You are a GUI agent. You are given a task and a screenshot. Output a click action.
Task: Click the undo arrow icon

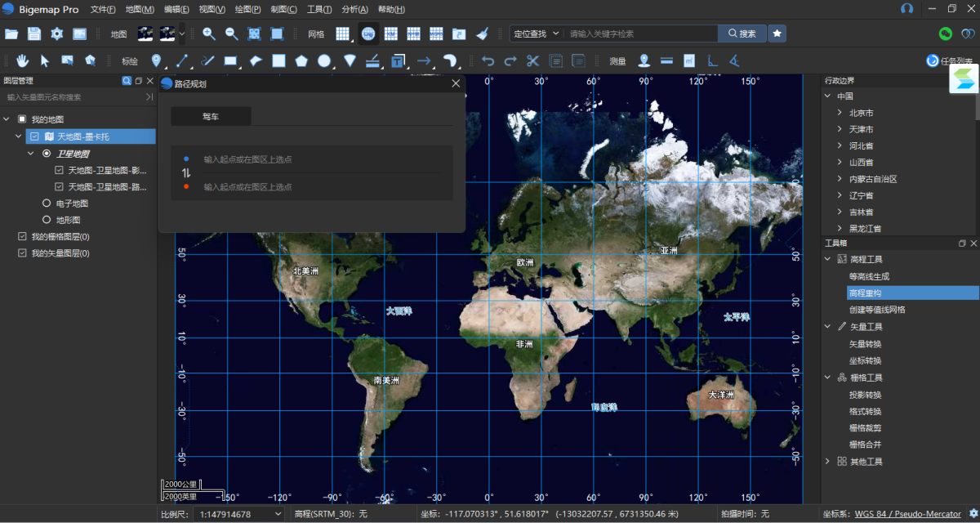pos(488,60)
